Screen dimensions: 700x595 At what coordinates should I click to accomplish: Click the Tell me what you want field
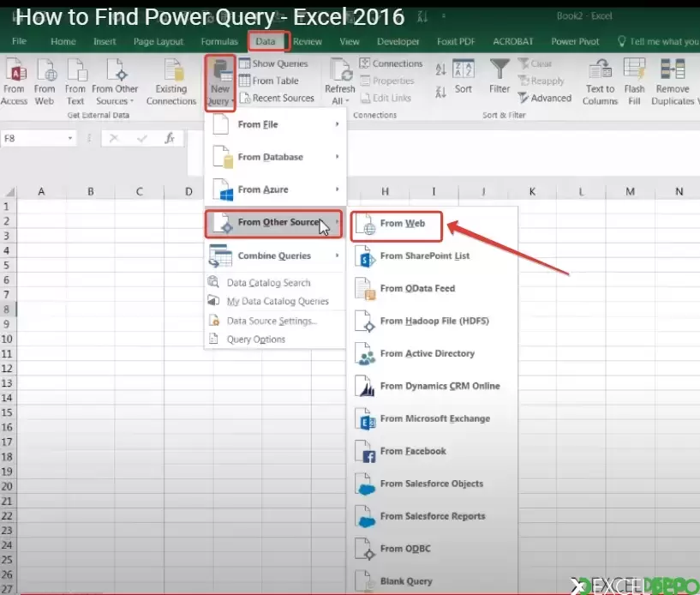(x=659, y=41)
